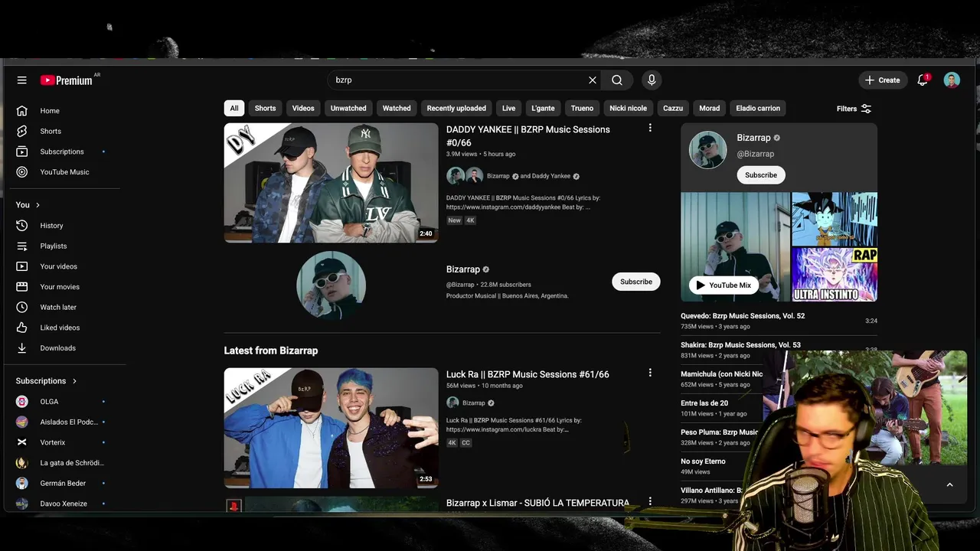Select the Recently uploaded filter chip
The width and height of the screenshot is (980, 551).
pyautogui.click(x=456, y=108)
